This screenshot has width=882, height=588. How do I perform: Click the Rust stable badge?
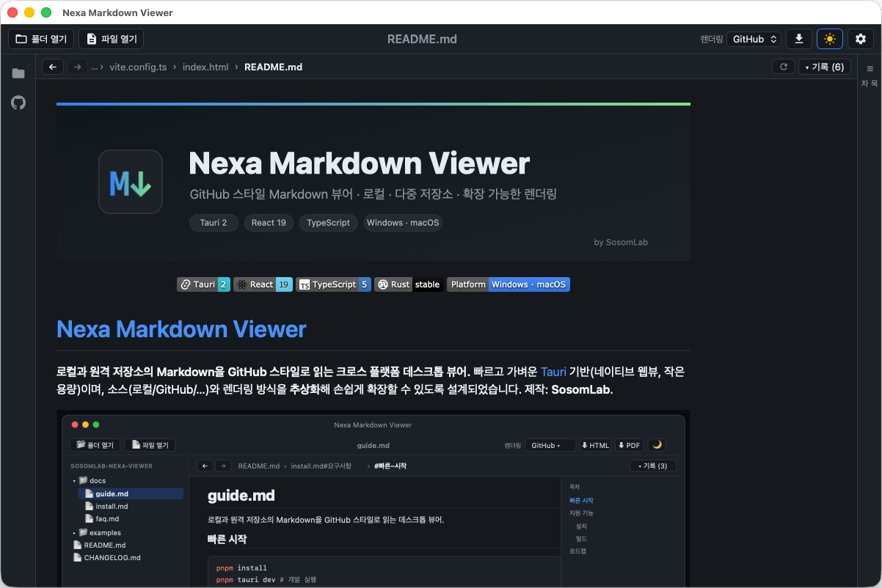[x=409, y=284]
